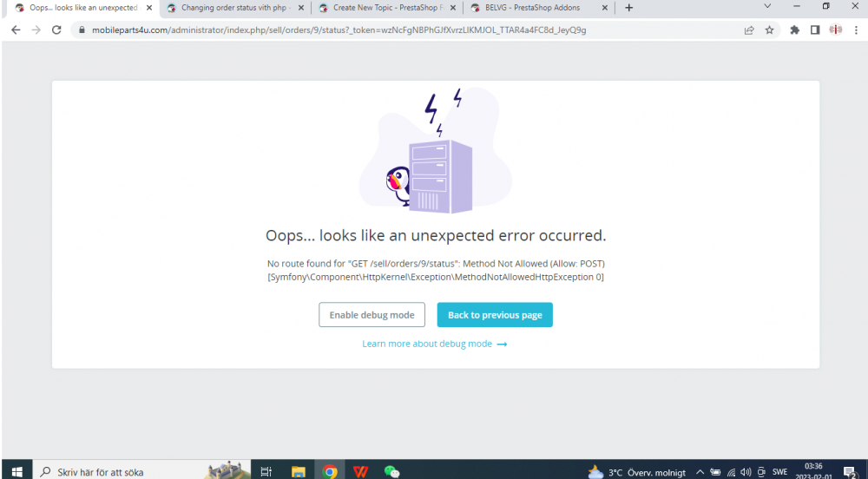
Task: Click the server and puffin illustration
Action: tap(436, 150)
